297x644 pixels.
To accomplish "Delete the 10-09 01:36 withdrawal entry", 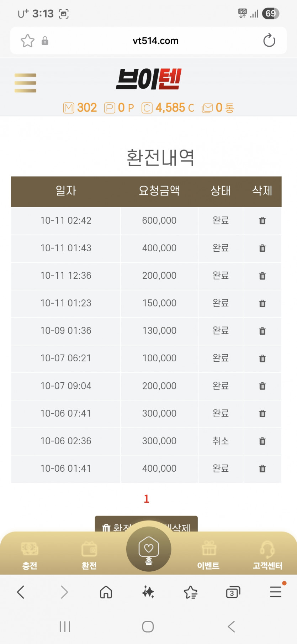I will point(262,331).
